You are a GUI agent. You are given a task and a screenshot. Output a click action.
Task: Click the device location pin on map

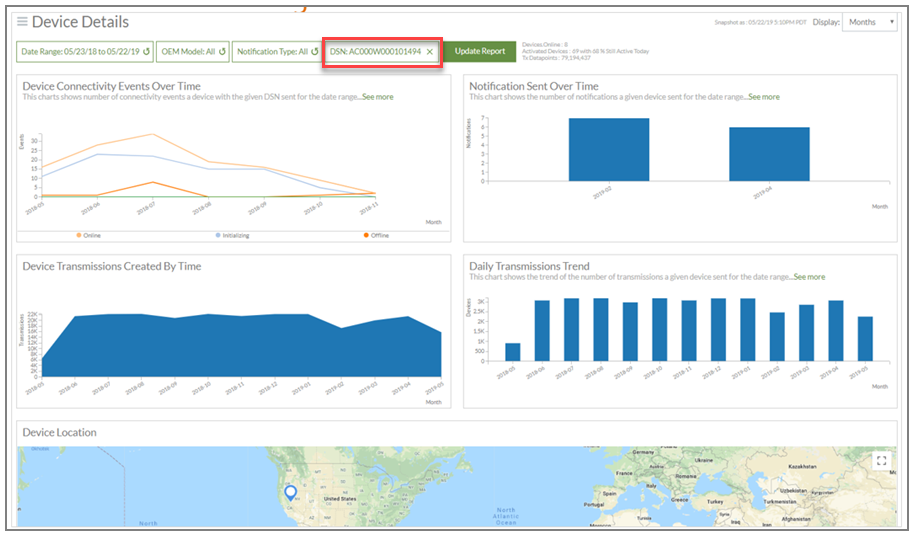(x=290, y=493)
